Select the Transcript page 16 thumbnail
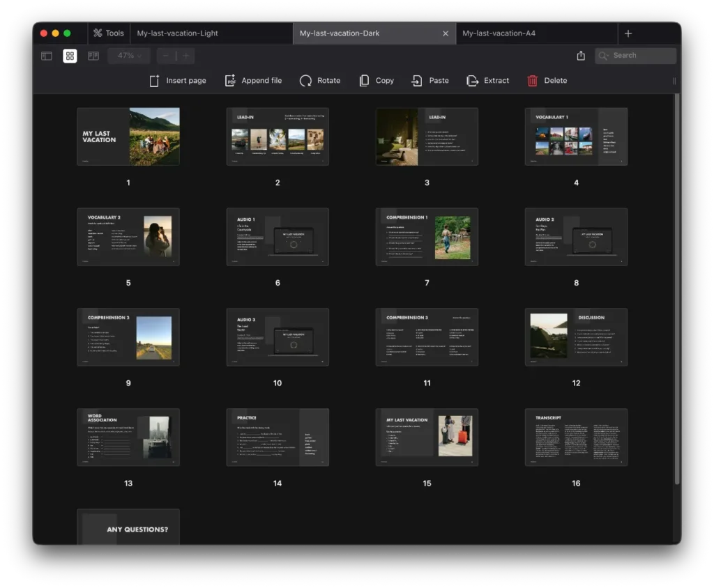 (576, 438)
